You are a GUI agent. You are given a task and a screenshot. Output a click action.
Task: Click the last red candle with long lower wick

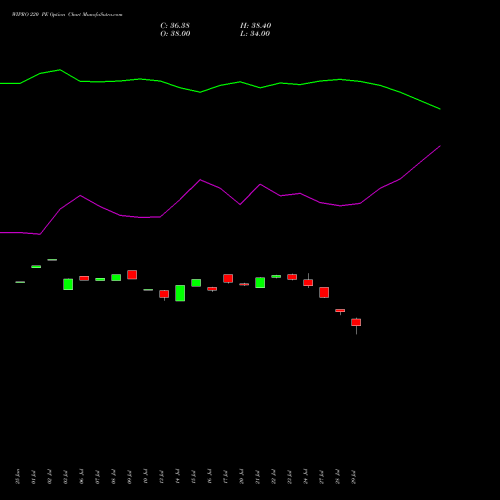coord(356,322)
